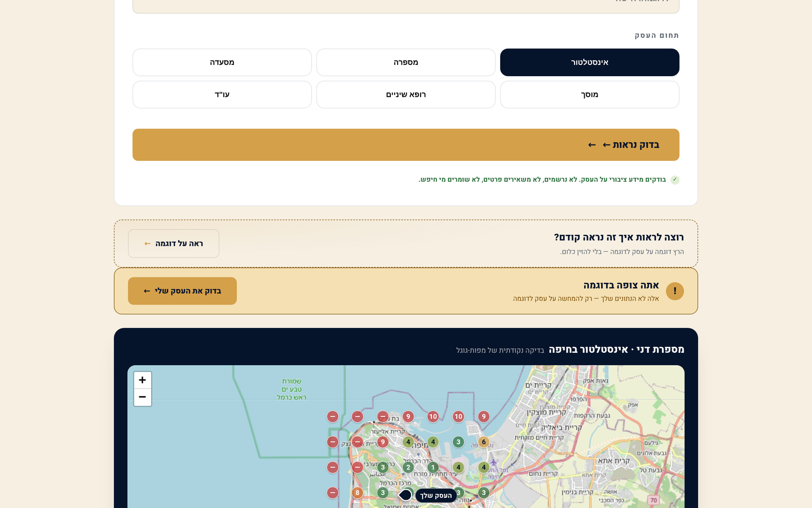Click the yellow map marker numbered 6

click(483, 442)
